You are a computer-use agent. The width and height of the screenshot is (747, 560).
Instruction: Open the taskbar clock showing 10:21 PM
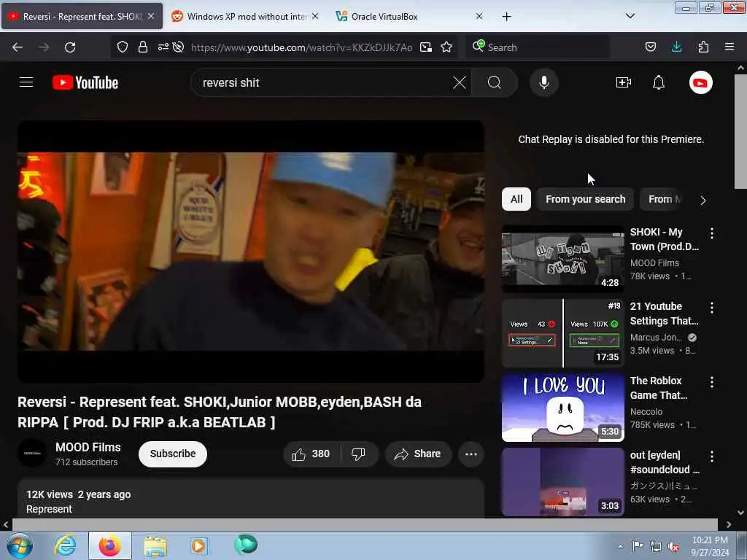click(x=710, y=545)
